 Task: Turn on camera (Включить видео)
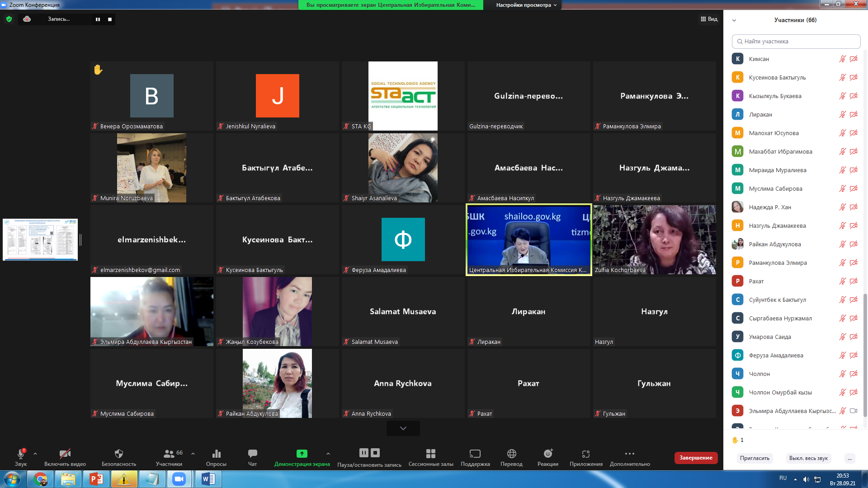click(65, 454)
